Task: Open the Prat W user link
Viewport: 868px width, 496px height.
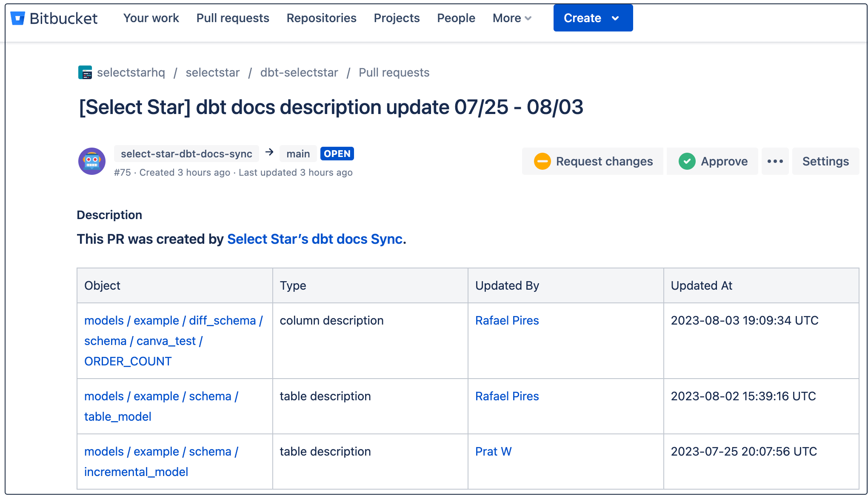Action: [493, 451]
